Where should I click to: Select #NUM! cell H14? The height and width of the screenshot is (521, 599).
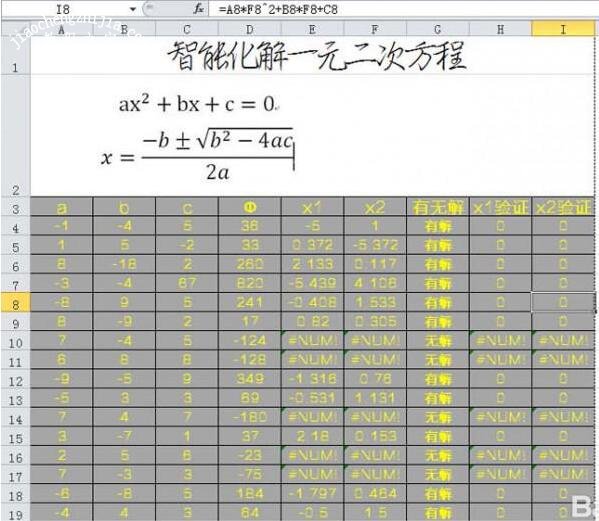click(x=500, y=417)
